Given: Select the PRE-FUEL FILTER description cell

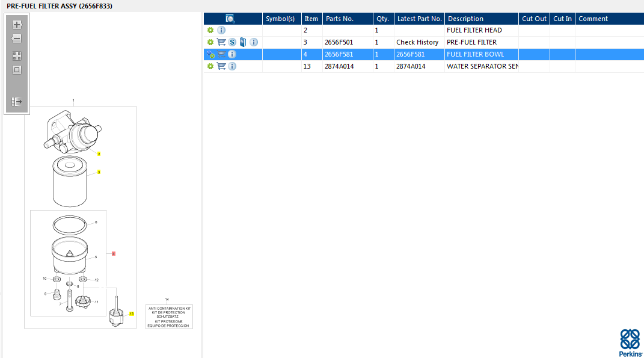Looking at the screenshot, I should pyautogui.click(x=482, y=42).
